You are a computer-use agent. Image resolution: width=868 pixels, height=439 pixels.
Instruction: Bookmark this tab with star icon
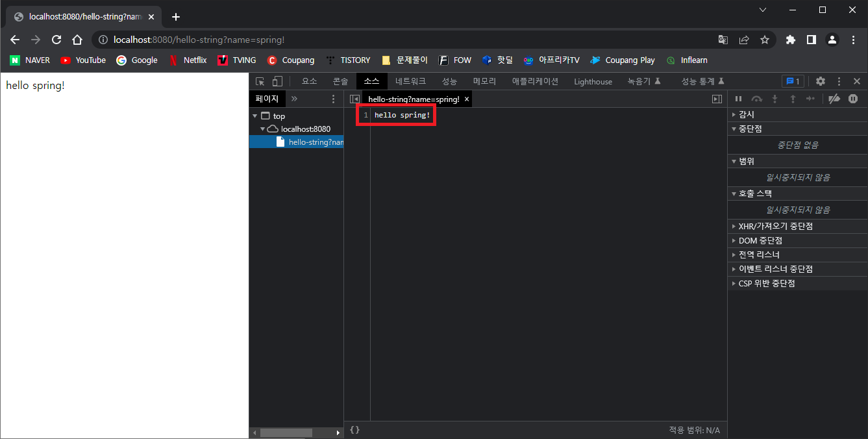point(765,40)
